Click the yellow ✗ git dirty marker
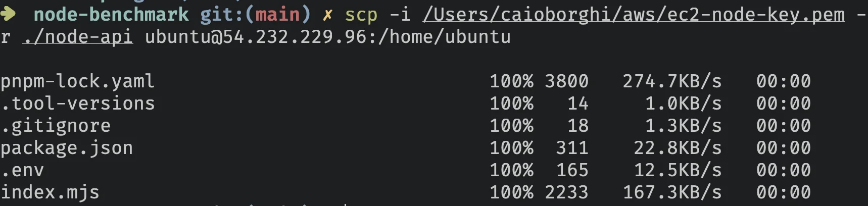Image resolution: width=868 pixels, height=206 pixels. click(x=327, y=15)
